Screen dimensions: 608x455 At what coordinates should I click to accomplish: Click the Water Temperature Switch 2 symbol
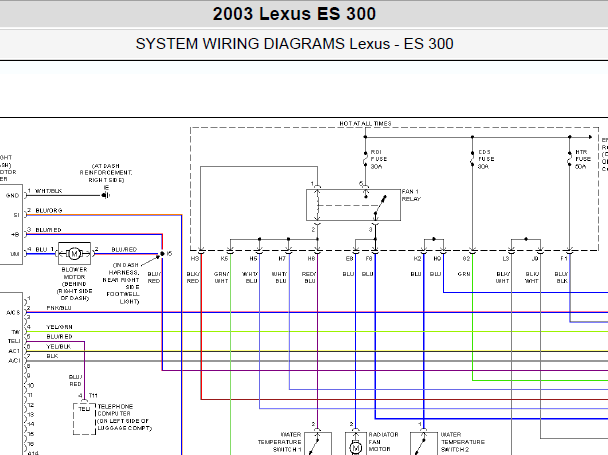pyautogui.click(x=424, y=444)
